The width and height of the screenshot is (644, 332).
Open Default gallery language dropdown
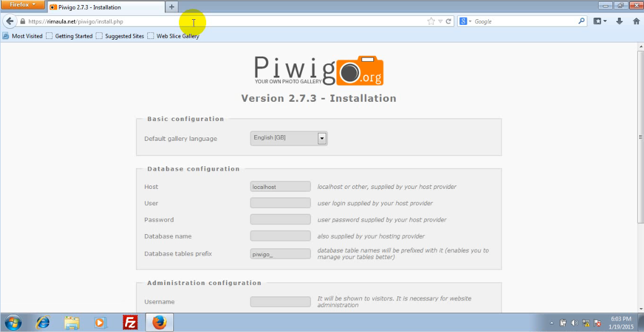click(x=289, y=139)
